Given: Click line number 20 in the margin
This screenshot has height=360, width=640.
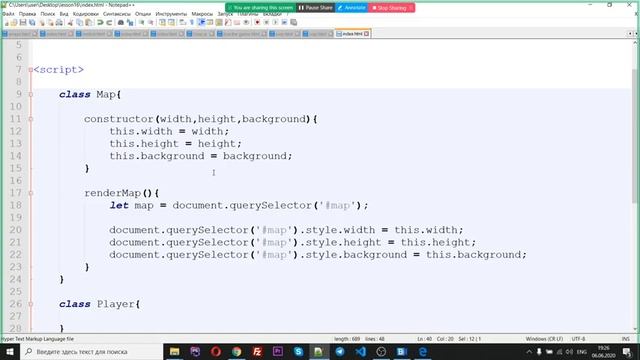Looking at the screenshot, I should 16,230.
